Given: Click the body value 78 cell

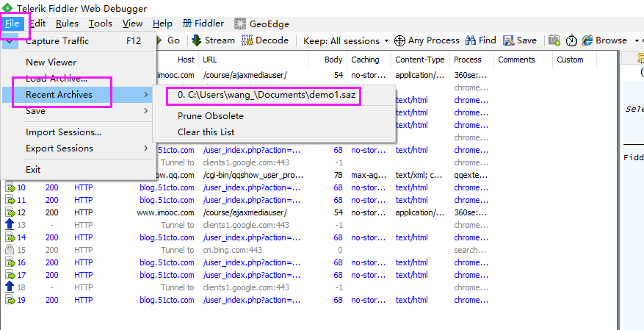Looking at the screenshot, I should [339, 176].
